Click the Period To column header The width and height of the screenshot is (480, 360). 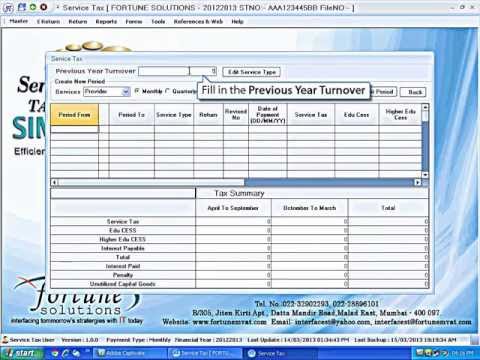[x=131, y=115]
